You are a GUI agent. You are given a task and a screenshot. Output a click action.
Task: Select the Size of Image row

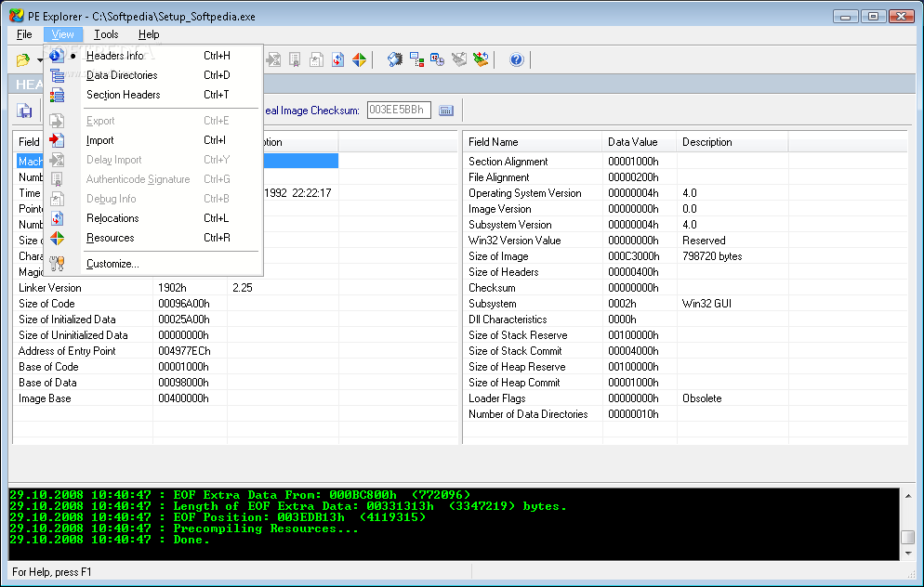tap(685, 256)
